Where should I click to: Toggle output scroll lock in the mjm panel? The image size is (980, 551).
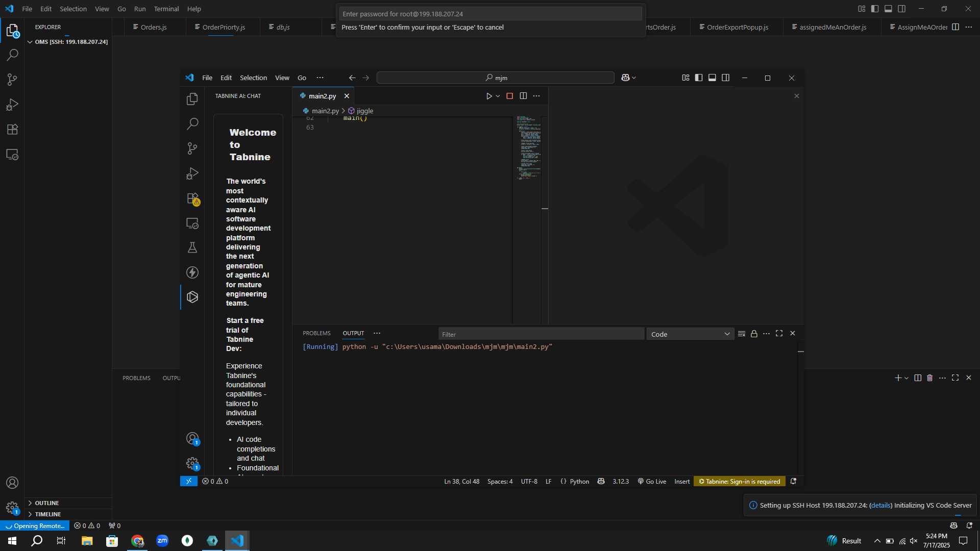click(754, 334)
